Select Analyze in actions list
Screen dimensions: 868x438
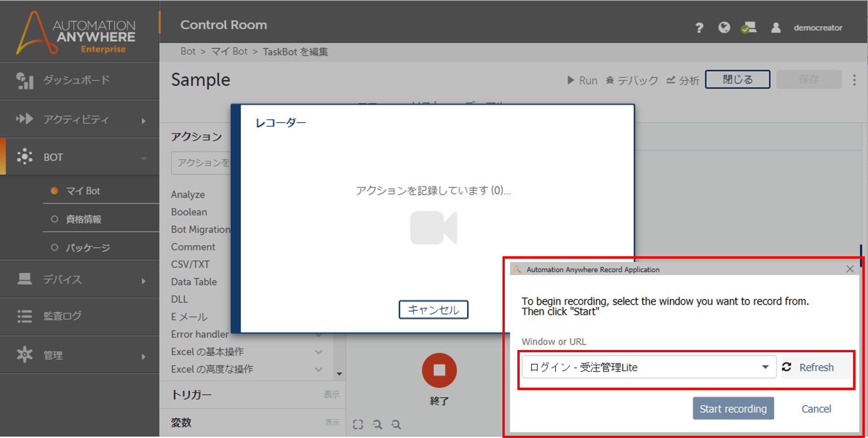point(188,194)
